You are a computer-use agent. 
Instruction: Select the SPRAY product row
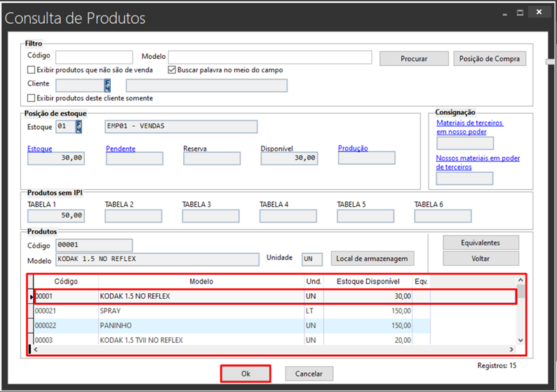coord(202,311)
